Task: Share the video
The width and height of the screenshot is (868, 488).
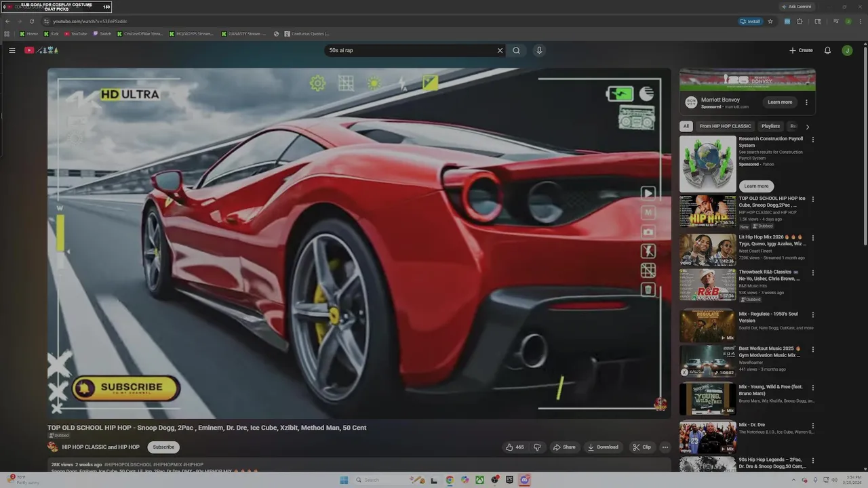Action: tap(564, 447)
